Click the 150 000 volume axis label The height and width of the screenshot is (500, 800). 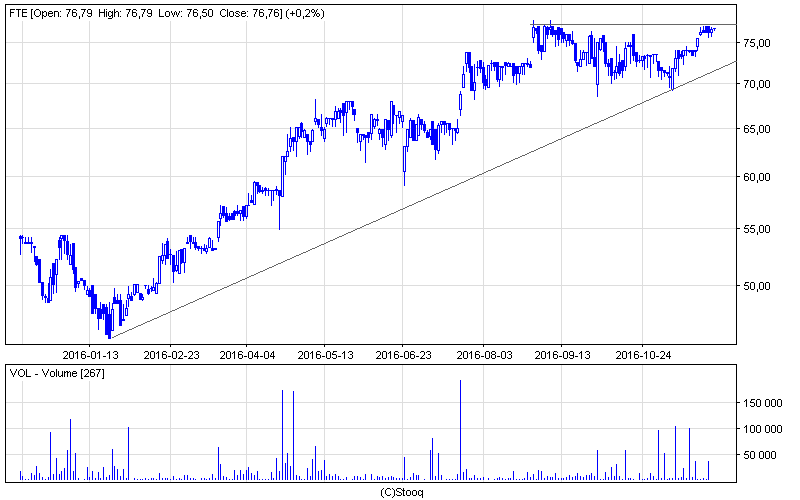tap(763, 404)
